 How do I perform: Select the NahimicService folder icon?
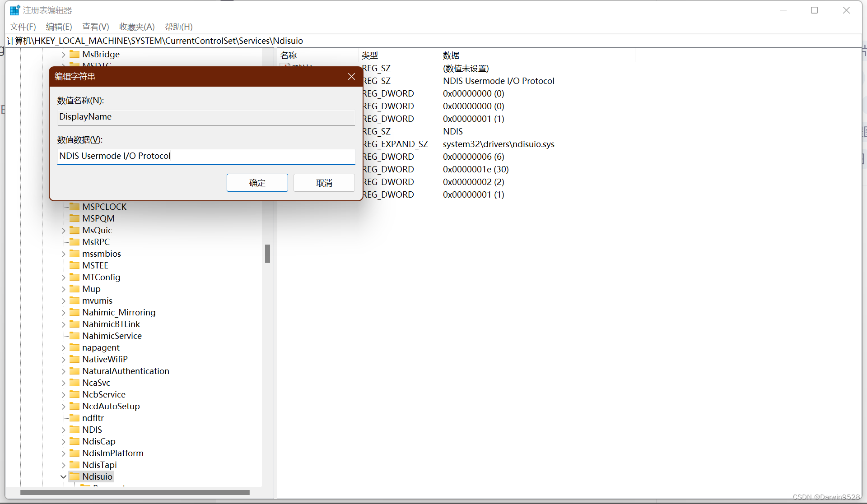tap(75, 336)
